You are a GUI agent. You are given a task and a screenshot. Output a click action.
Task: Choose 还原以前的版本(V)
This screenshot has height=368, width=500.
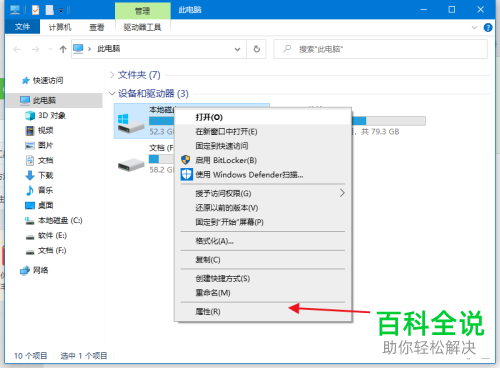(x=263, y=208)
